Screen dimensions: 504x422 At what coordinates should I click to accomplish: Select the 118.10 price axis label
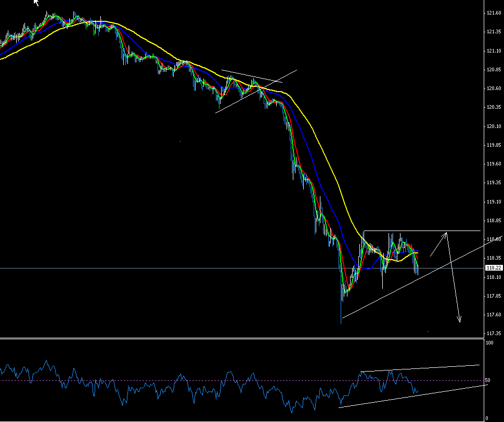click(x=494, y=277)
